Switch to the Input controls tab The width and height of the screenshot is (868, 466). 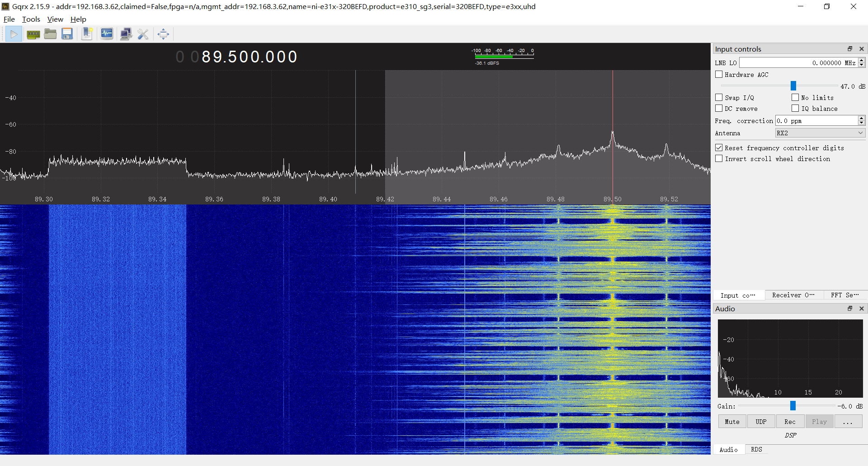point(739,295)
